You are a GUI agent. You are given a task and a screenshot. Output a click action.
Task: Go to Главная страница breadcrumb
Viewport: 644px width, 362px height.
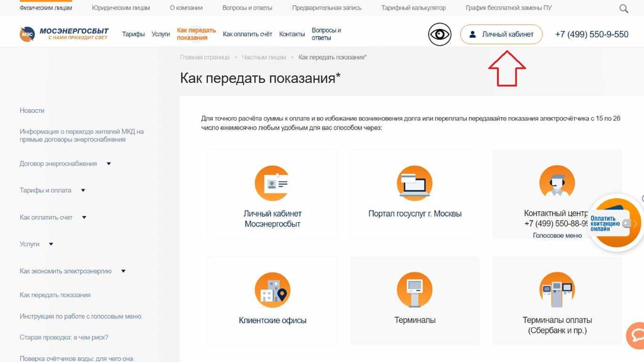click(x=205, y=57)
